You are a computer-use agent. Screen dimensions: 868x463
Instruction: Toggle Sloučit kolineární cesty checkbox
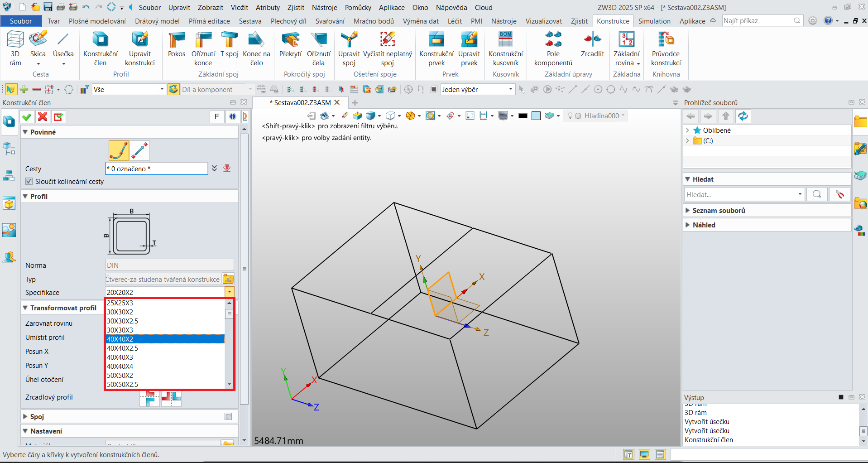(x=29, y=181)
